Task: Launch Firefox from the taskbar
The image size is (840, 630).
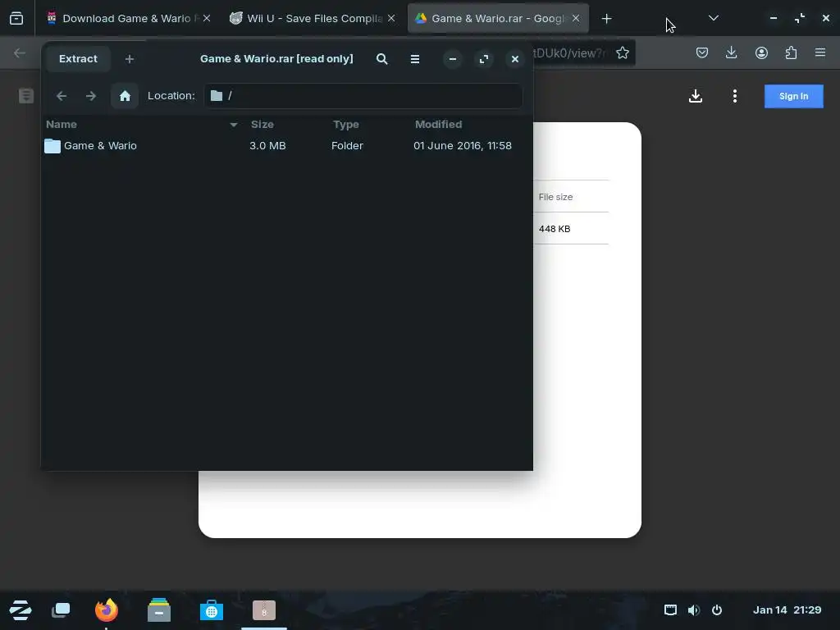Action: (x=106, y=610)
